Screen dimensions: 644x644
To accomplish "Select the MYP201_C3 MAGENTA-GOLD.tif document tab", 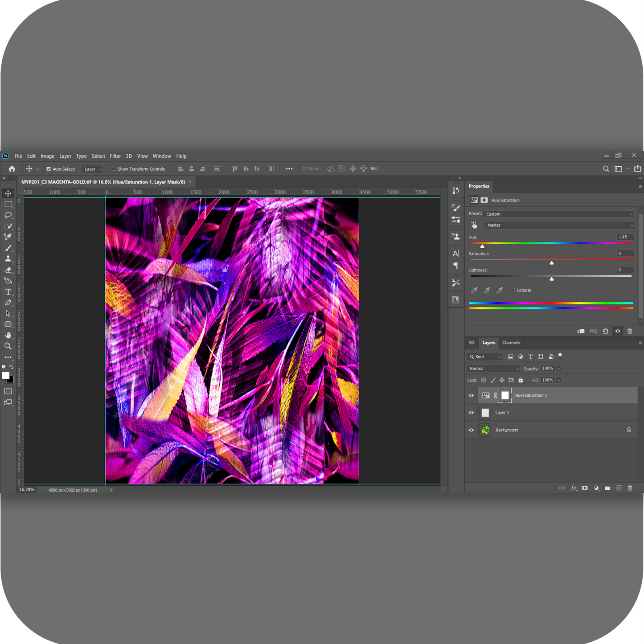I will coord(103,182).
